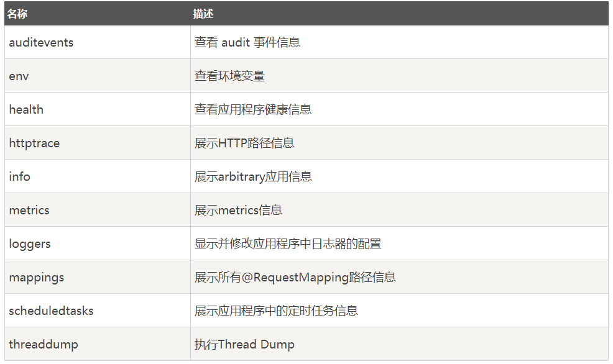Select the env name cell
613x364 pixels.
(x=98, y=76)
